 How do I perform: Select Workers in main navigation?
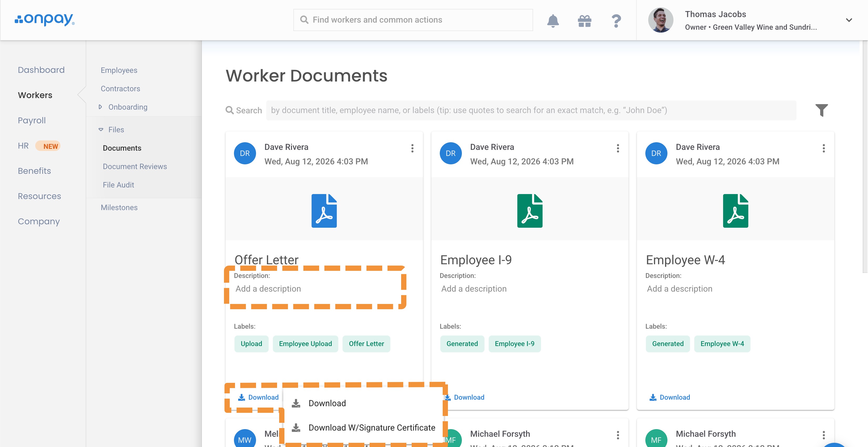35,95
